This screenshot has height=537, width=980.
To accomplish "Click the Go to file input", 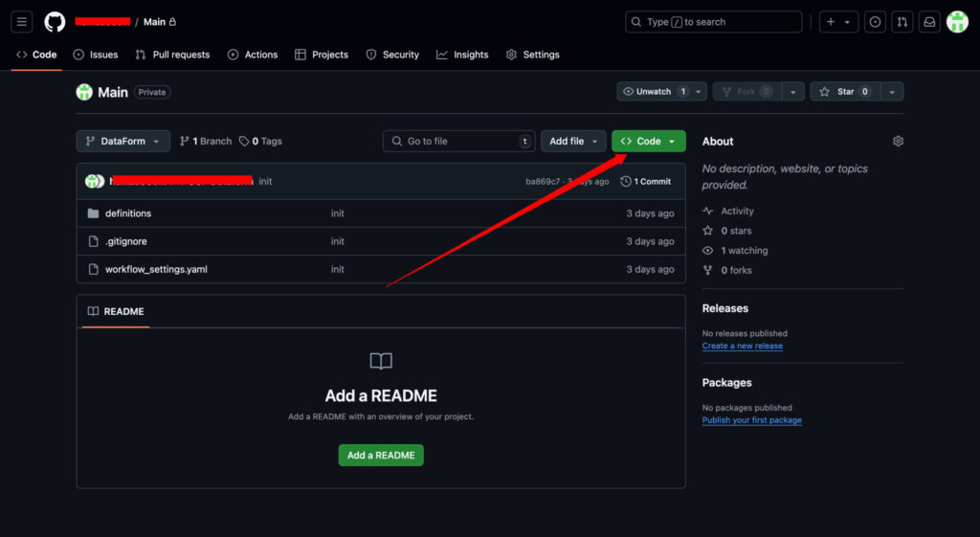I will 458,142.
